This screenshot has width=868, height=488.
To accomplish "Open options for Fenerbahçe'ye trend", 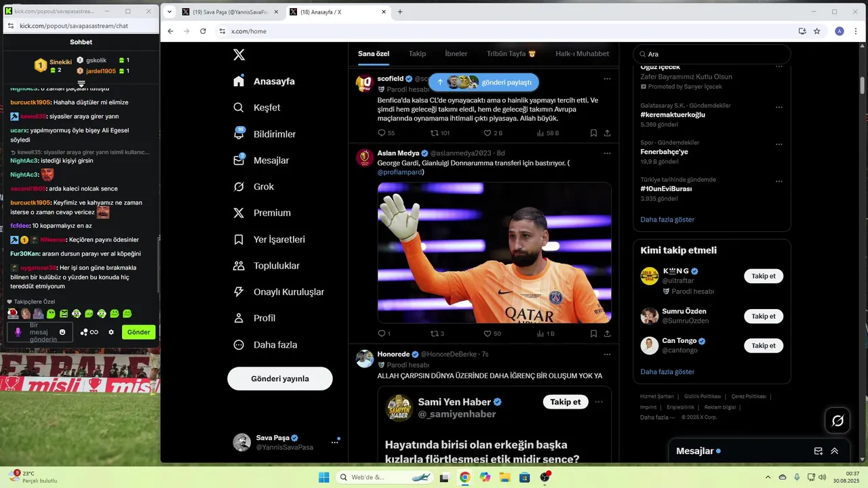I will (x=779, y=144).
